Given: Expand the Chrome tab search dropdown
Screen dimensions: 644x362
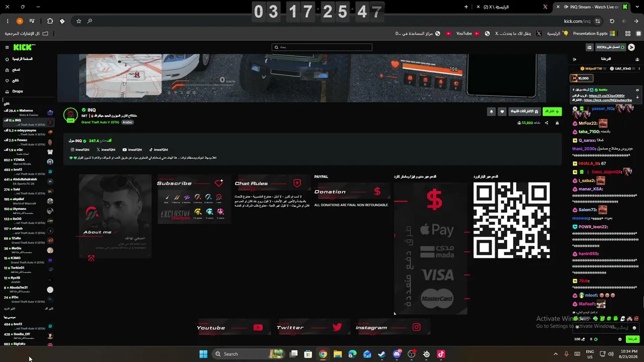Looking at the screenshot, I should tap(636, 7).
